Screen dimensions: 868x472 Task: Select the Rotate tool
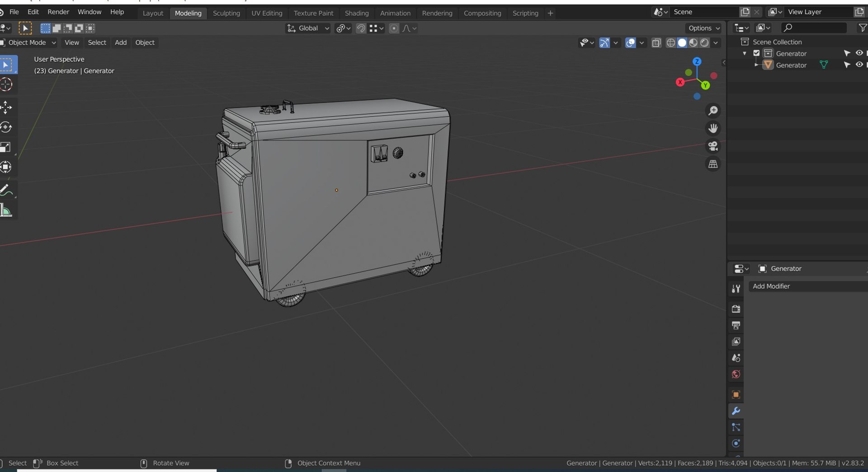pyautogui.click(x=6, y=127)
